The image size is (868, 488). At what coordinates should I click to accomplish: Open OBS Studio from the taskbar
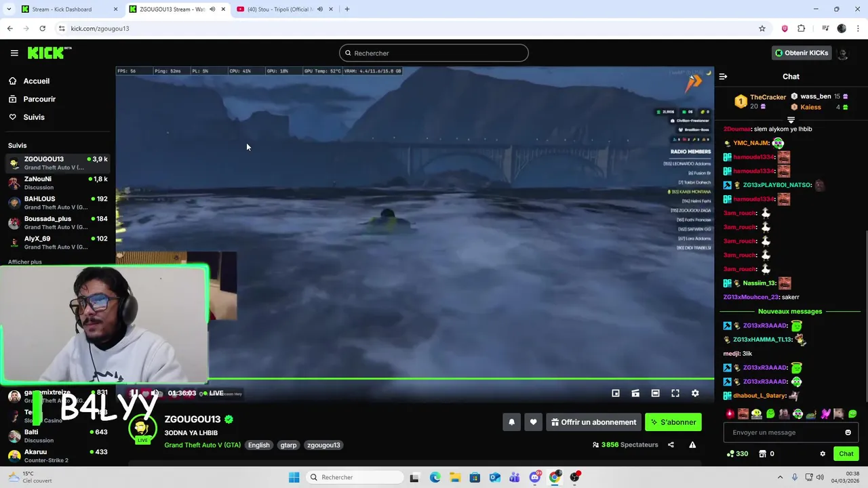tap(575, 477)
